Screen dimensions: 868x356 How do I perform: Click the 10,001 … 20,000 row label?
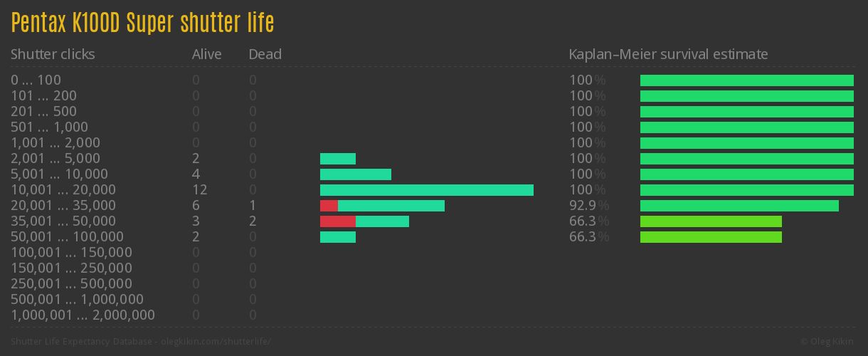[x=63, y=190]
